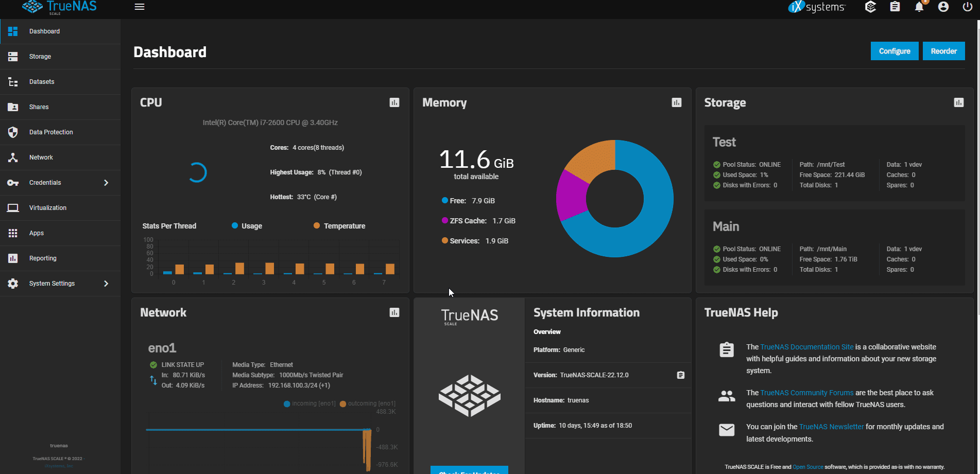The width and height of the screenshot is (980, 474).
Task: Click the TrueNAS logo in header
Action: click(x=60, y=7)
